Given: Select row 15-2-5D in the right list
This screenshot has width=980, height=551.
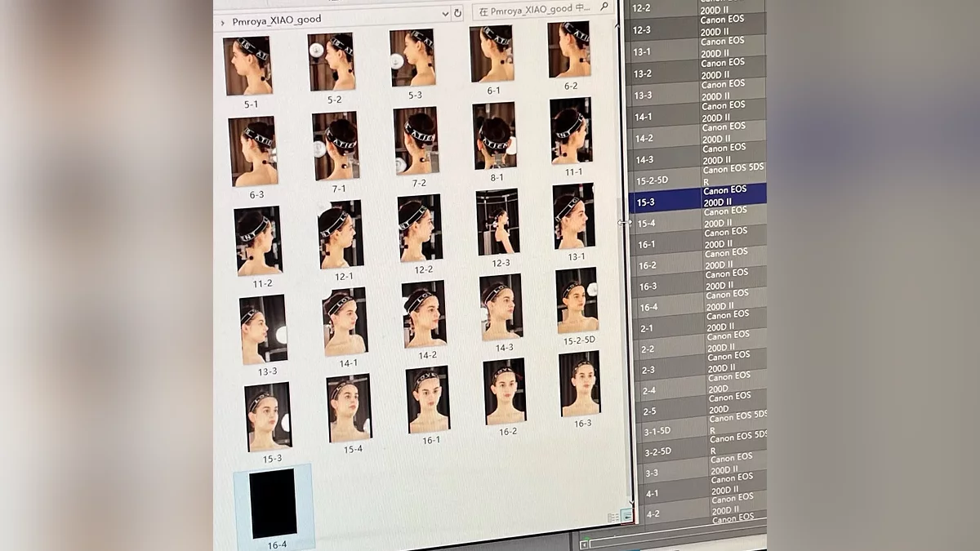Looking at the screenshot, I should 699,179.
